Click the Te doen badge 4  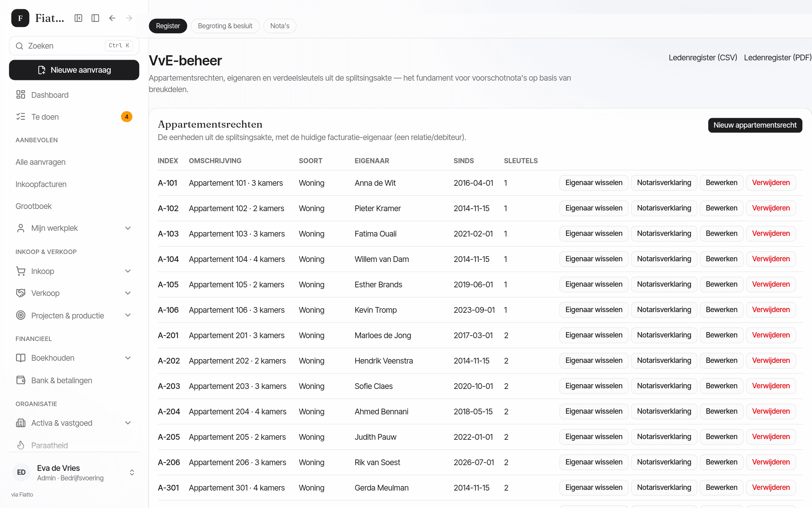coord(127,117)
